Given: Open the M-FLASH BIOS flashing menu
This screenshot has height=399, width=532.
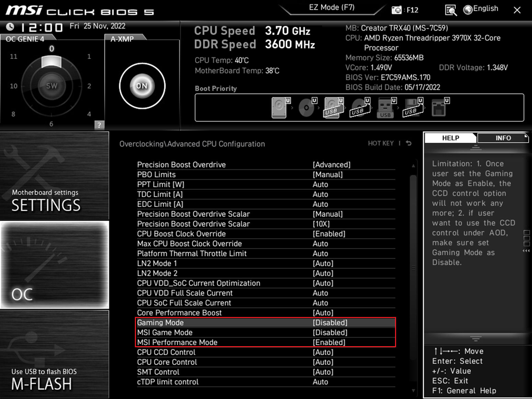Looking at the screenshot, I should coord(55,354).
